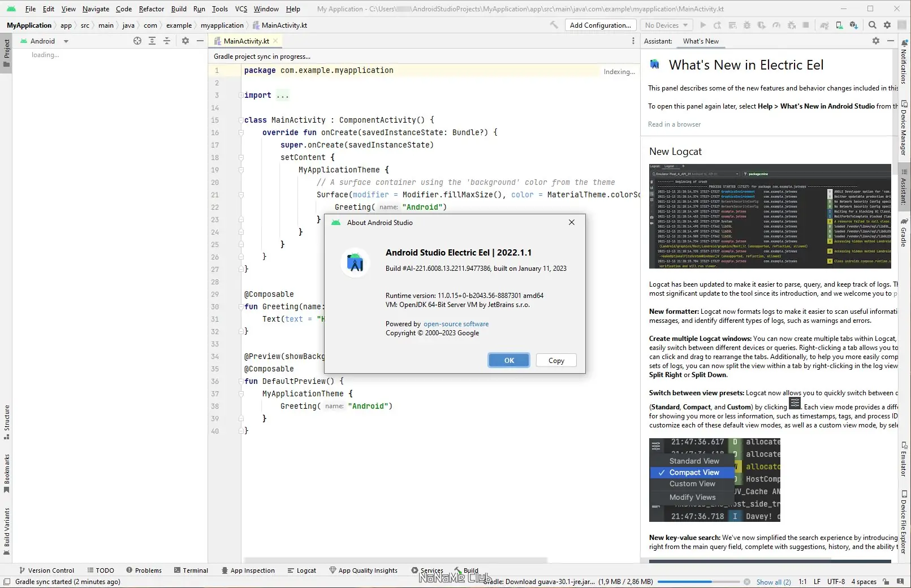
Task: Click Select Opened File target icon
Action: tap(137, 41)
